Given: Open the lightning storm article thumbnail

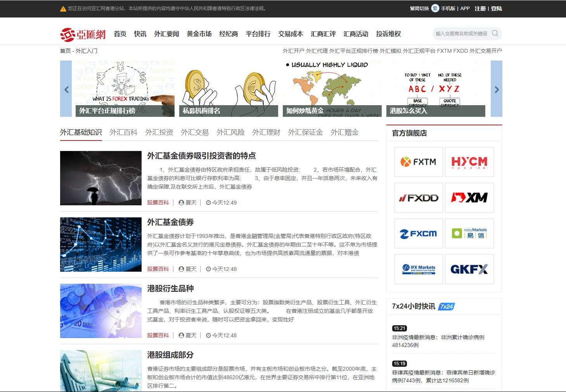Looking at the screenshot, I should click(101, 178).
